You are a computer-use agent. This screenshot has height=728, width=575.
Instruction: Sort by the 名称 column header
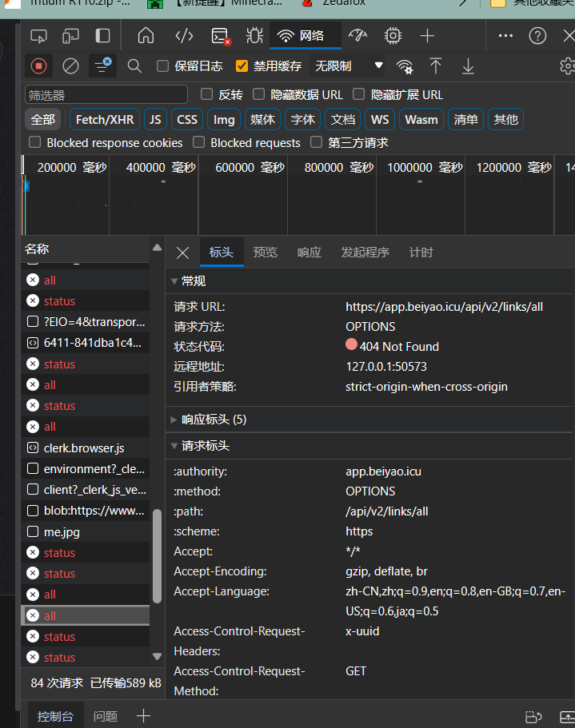coord(86,249)
